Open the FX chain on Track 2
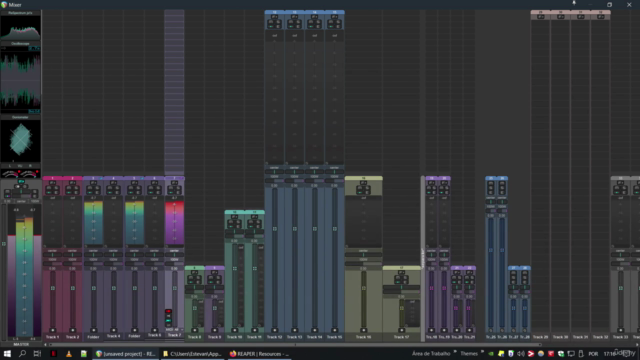Viewport: 640px width, 360px height. point(72,183)
